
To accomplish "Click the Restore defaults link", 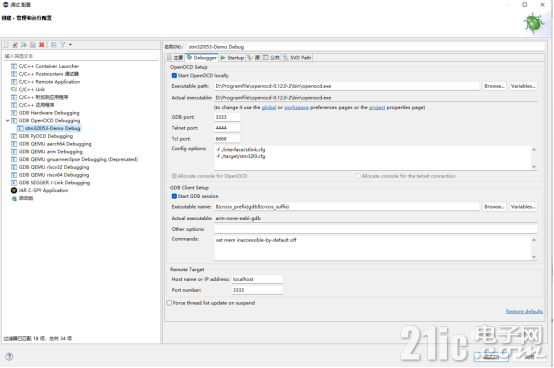I will coord(524,311).
